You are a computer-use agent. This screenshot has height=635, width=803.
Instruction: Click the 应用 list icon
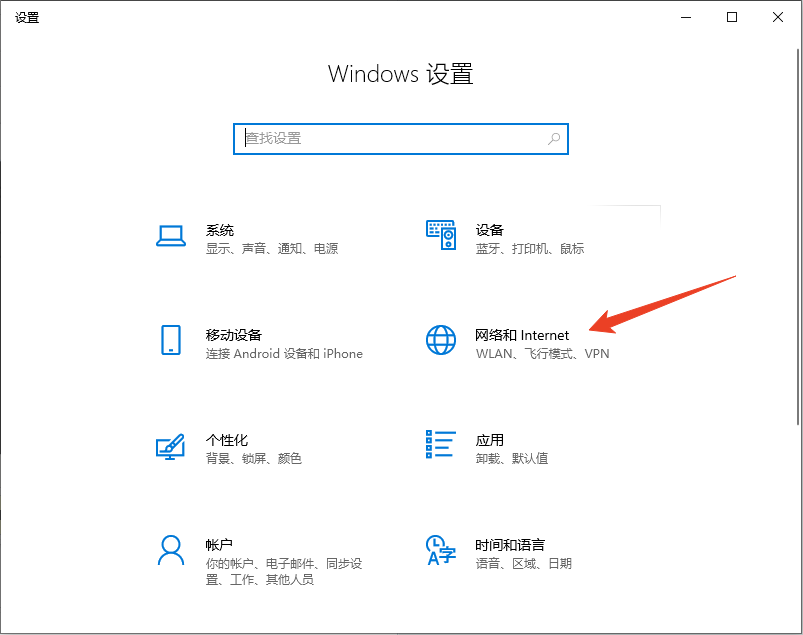(440, 446)
